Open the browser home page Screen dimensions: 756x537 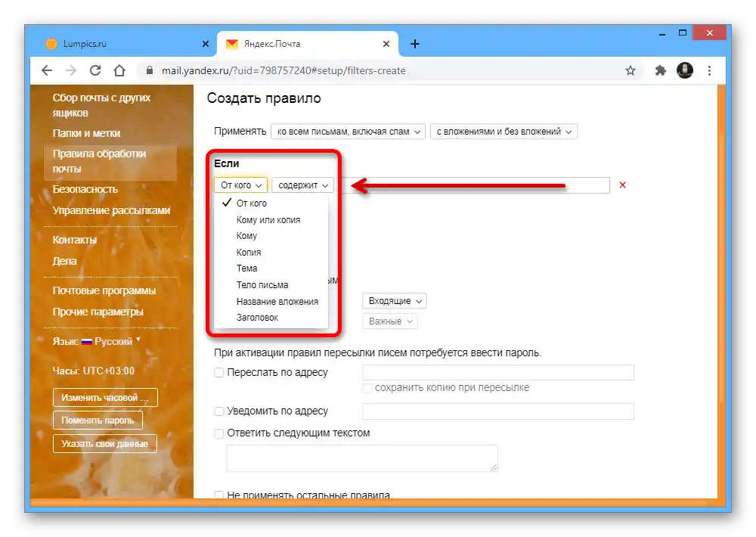(119, 70)
